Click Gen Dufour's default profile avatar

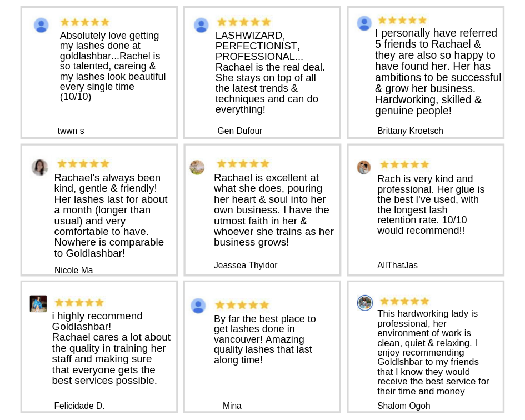[x=201, y=25]
